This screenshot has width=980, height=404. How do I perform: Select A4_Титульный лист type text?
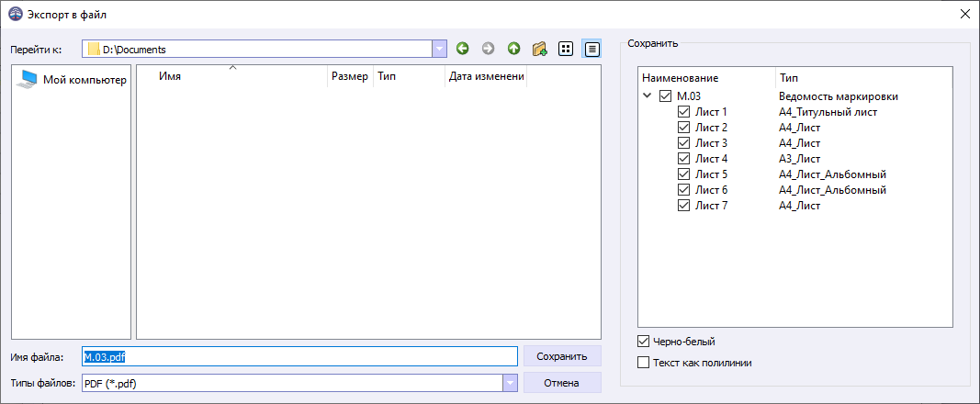[x=828, y=112]
